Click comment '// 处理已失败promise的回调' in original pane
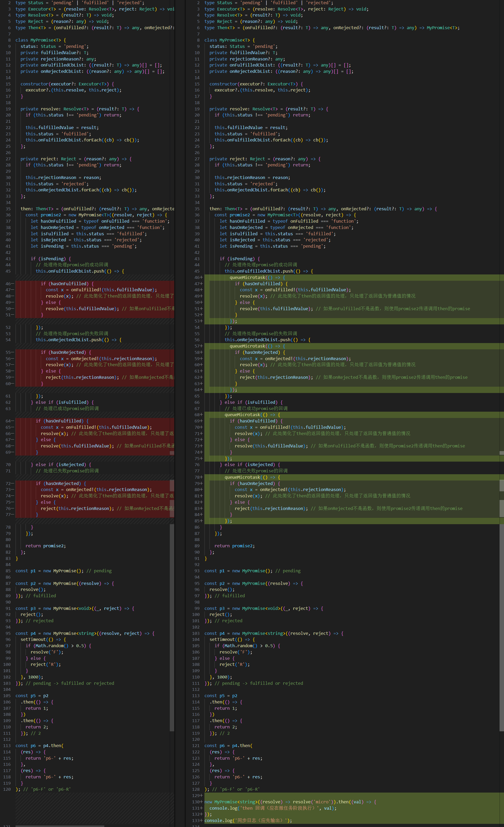504x827 pixels. coord(67,471)
